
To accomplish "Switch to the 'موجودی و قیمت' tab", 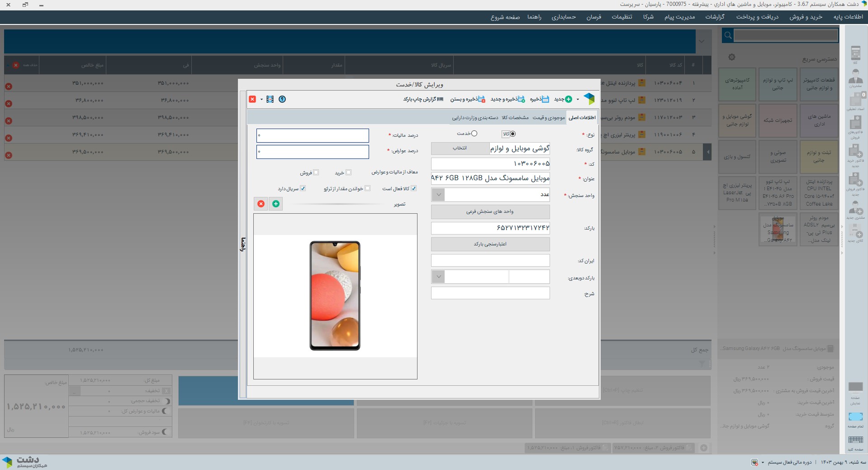I will (548, 118).
